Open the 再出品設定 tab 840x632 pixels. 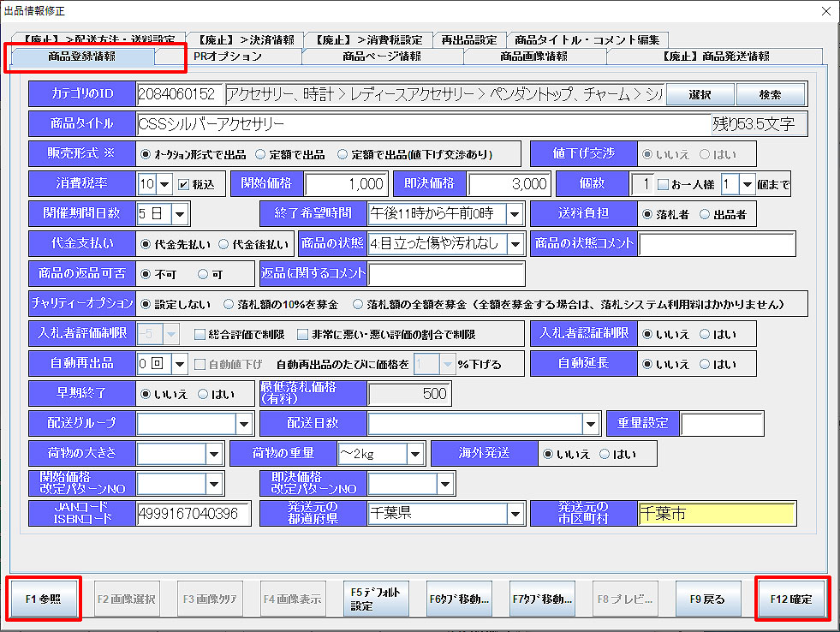click(468, 40)
